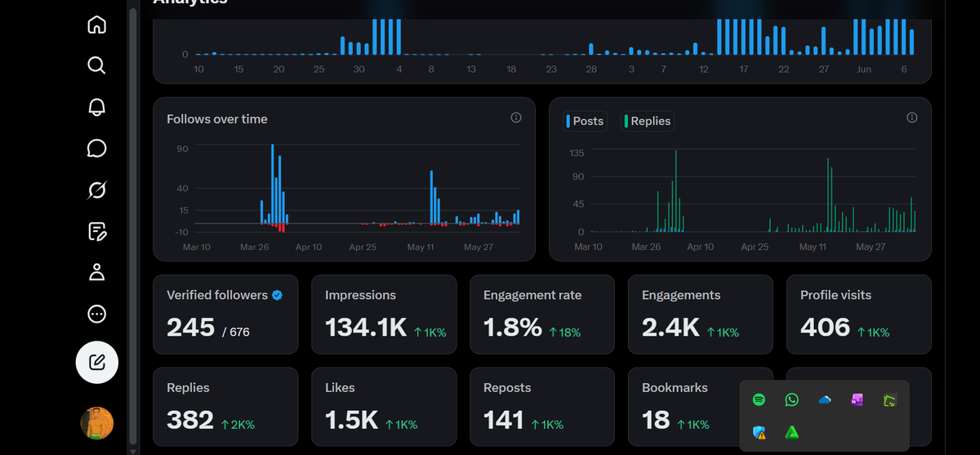Click the '406' profile visits value
Image resolution: width=980 pixels, height=455 pixels.
[825, 328]
